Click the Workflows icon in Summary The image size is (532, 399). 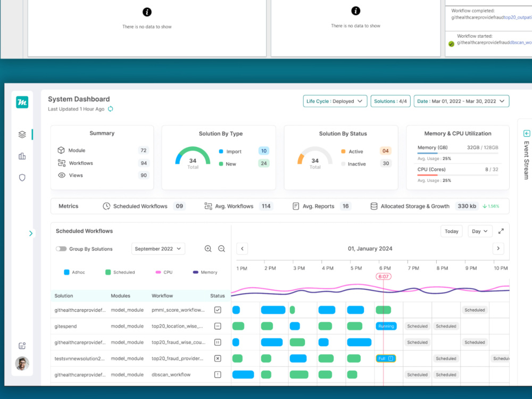coord(61,163)
